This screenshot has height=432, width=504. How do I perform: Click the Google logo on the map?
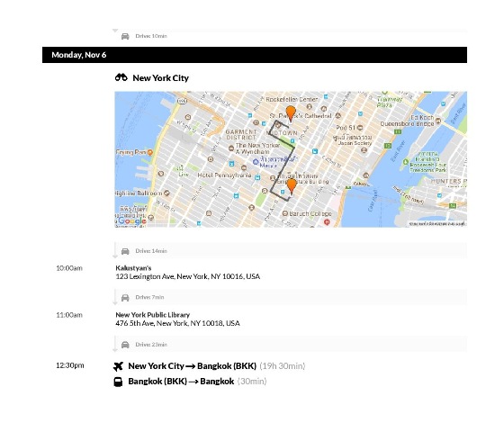[x=132, y=220]
